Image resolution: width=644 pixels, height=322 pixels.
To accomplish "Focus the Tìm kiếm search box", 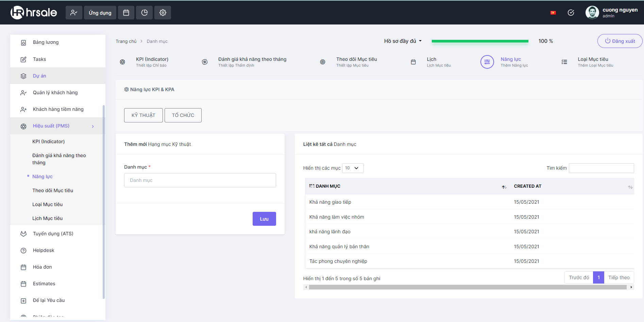I will [601, 168].
